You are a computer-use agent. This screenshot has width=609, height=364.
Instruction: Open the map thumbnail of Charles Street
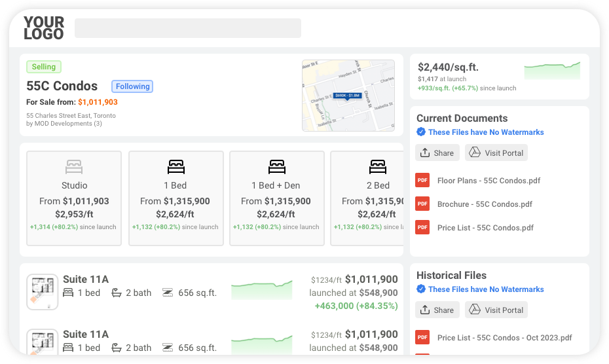tap(348, 96)
